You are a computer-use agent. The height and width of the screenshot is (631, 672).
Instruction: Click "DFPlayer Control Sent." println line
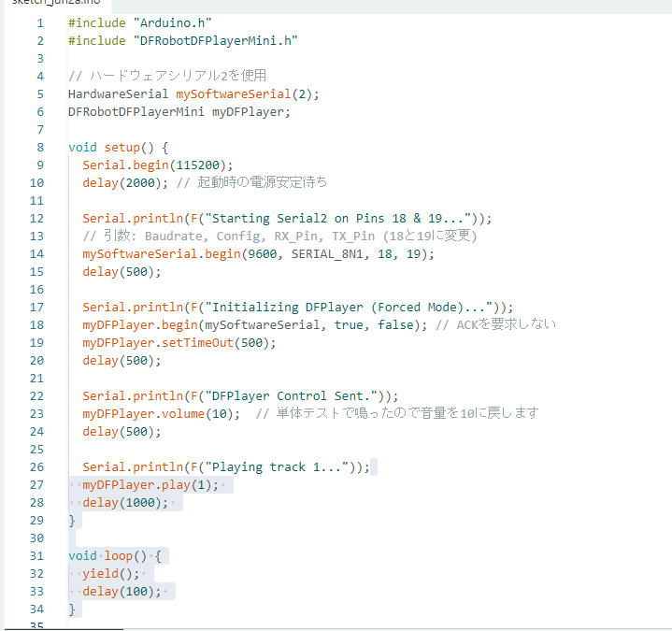pos(240,396)
